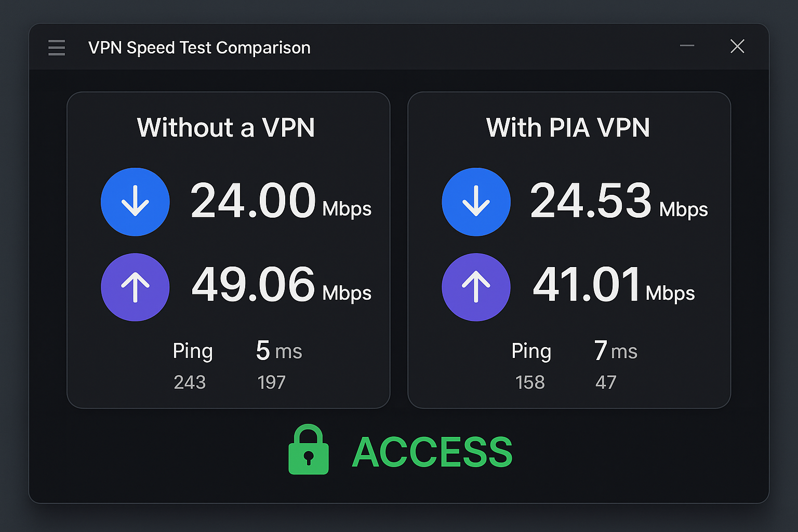
Task: Click the 243 value under Ping on the left
Action: pos(190,382)
